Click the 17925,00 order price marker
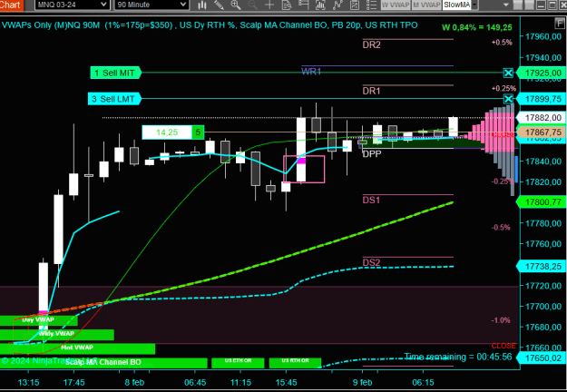This screenshot has height=392, width=567. pos(542,73)
